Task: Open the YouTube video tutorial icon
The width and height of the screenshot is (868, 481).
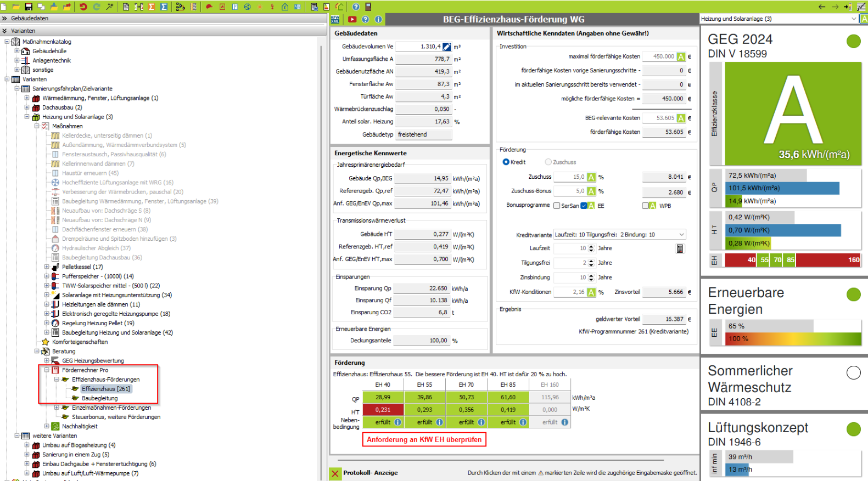Action: pyautogui.click(x=352, y=19)
